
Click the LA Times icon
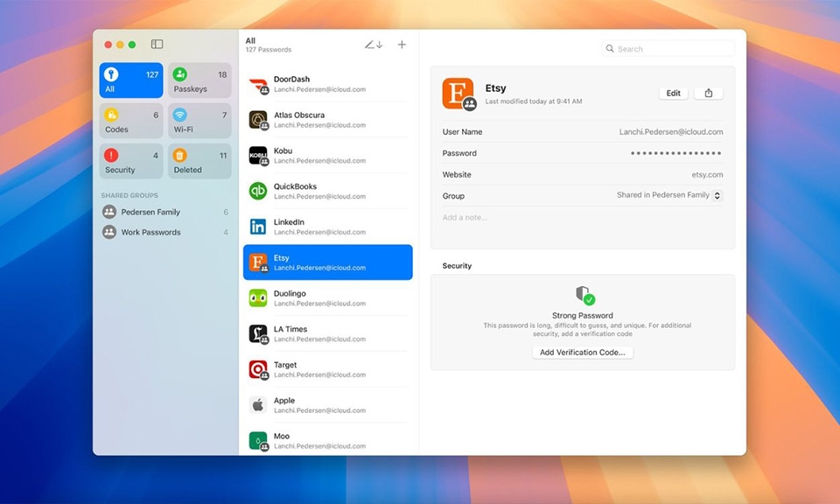click(258, 333)
